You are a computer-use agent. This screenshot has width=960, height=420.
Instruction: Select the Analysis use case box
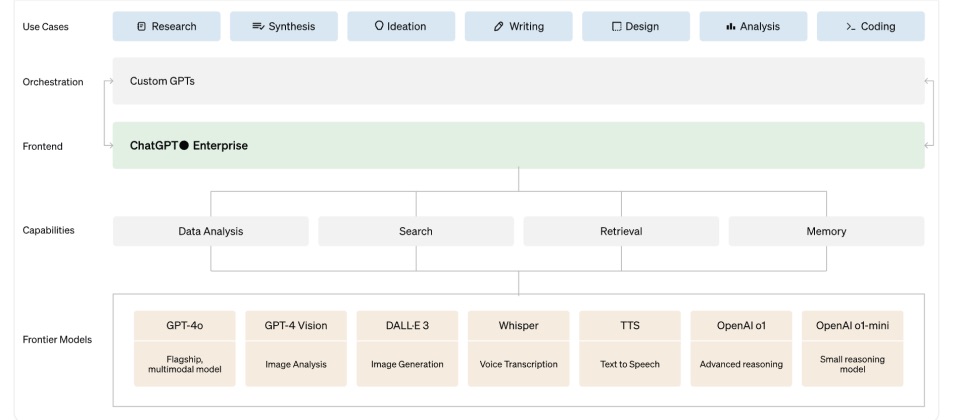753,26
